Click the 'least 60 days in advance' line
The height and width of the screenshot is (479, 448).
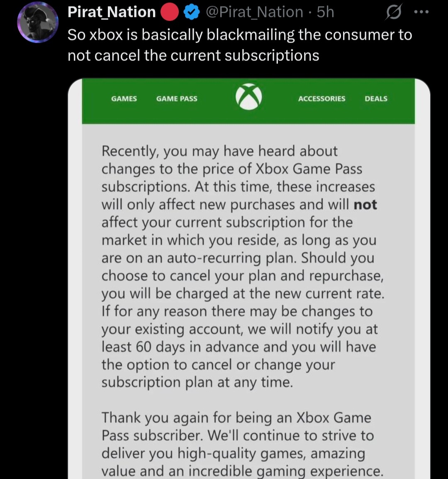pyautogui.click(x=239, y=347)
